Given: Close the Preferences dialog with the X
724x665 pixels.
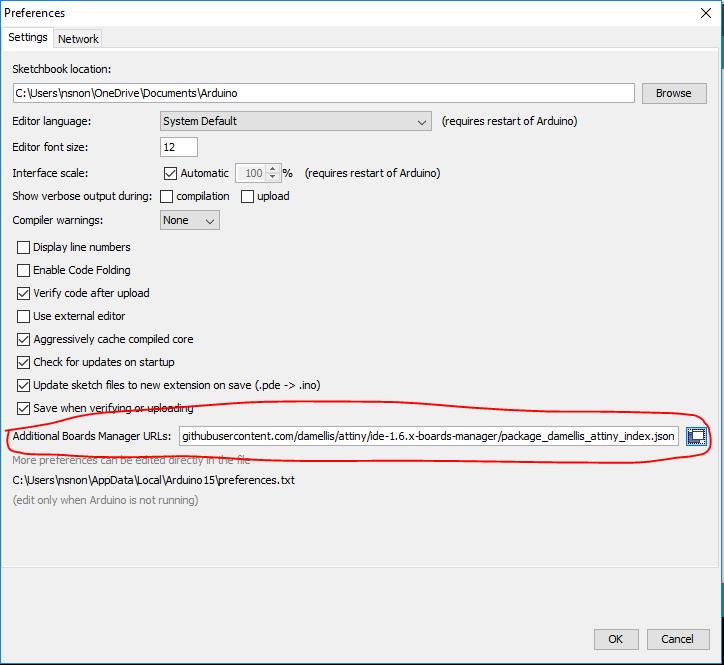Looking at the screenshot, I should tap(706, 13).
